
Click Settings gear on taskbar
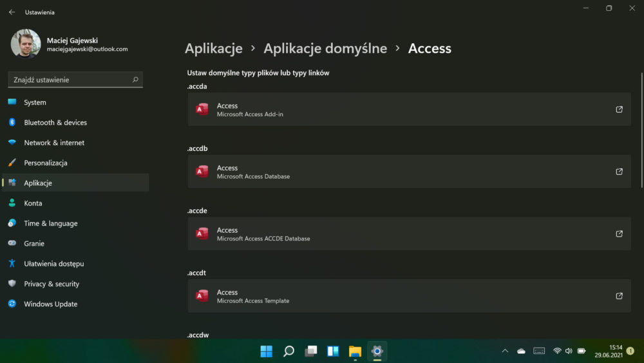pos(377,351)
